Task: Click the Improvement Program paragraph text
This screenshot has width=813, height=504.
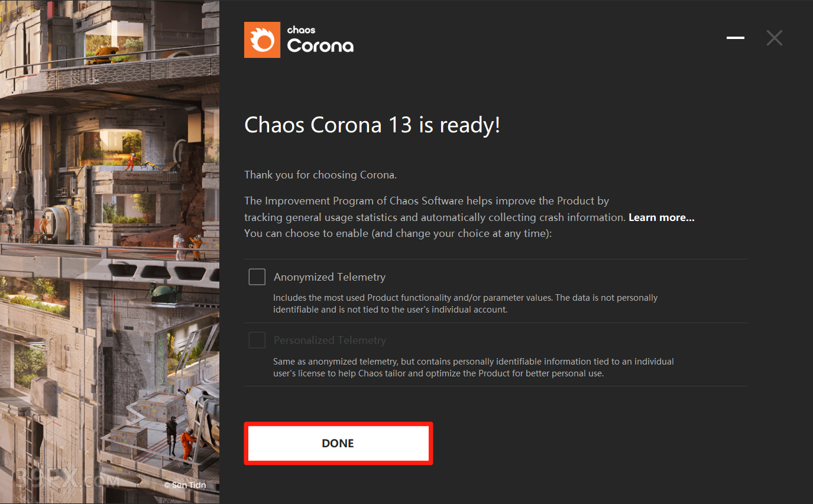Action: coord(435,209)
